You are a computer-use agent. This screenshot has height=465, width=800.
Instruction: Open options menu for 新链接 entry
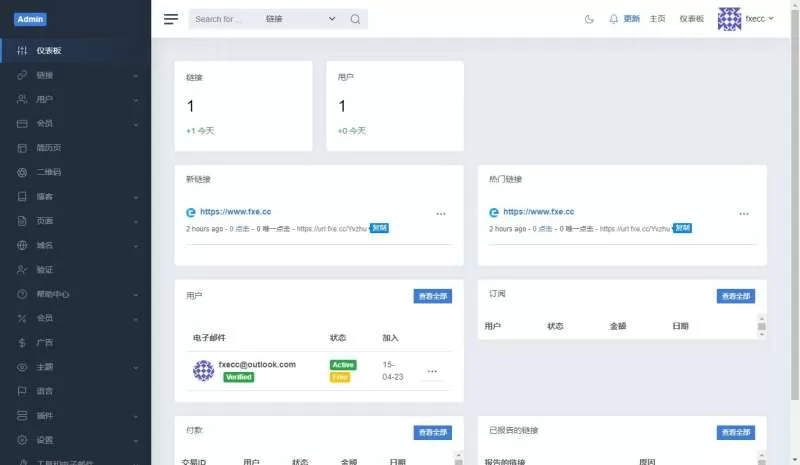point(441,214)
